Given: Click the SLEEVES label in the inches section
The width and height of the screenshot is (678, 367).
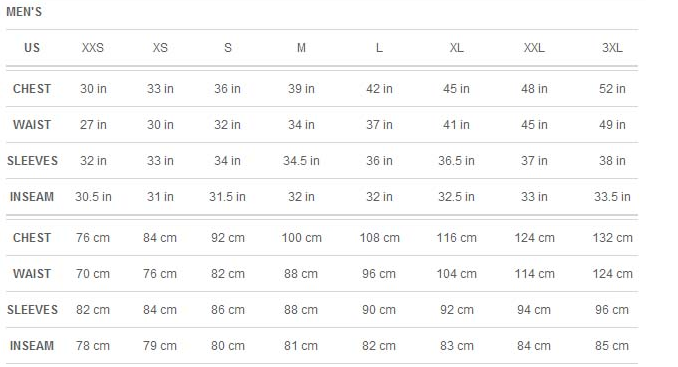Looking at the screenshot, I should click(32, 161).
